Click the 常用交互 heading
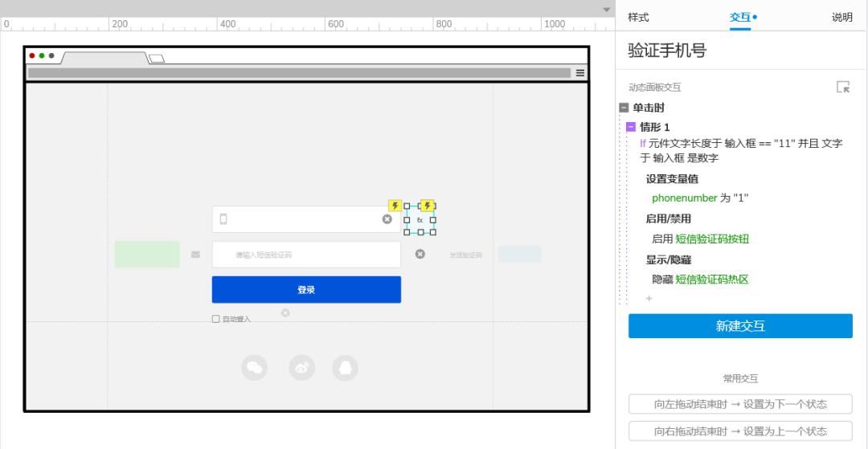The height and width of the screenshot is (449, 868). tap(740, 379)
